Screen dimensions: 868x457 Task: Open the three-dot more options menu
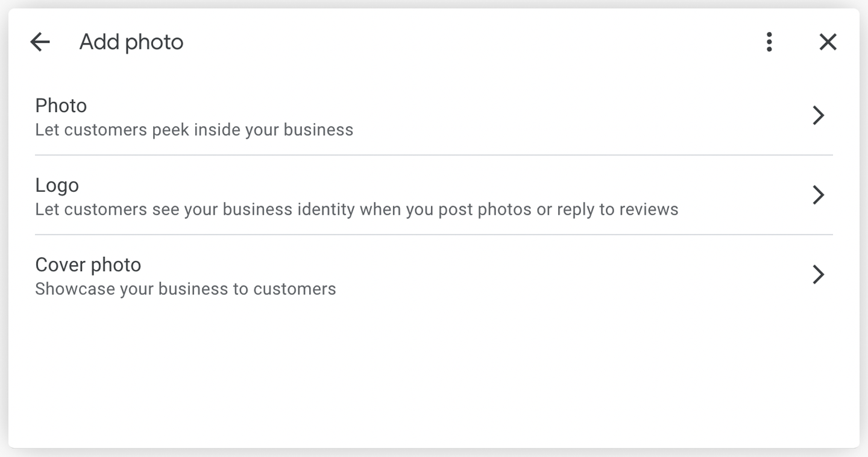click(769, 42)
